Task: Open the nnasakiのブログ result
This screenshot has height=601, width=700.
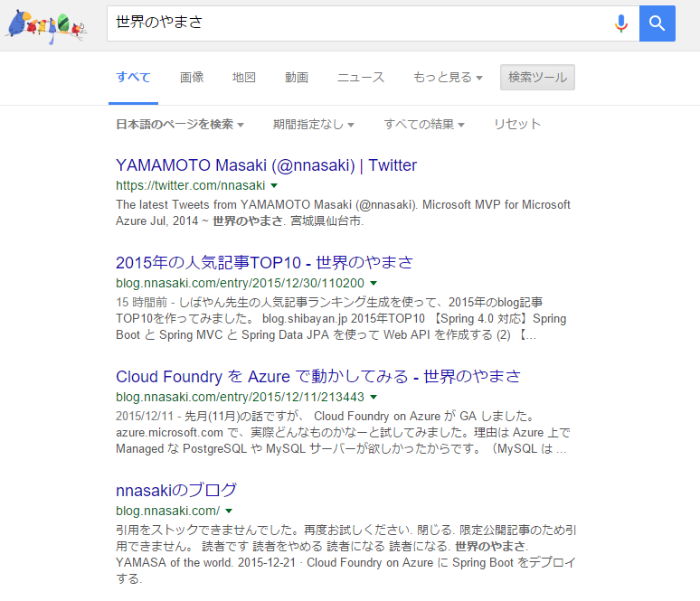Action: 176,490
